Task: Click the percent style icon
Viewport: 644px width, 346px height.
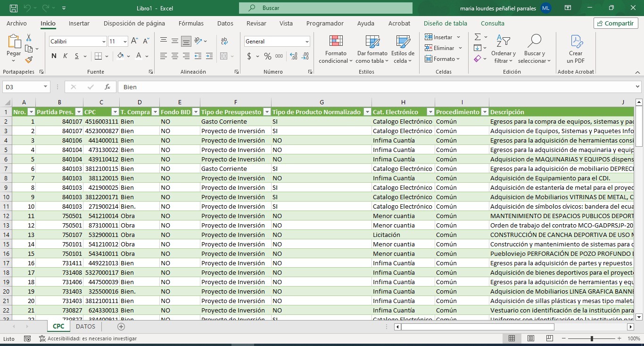Action: [x=267, y=56]
